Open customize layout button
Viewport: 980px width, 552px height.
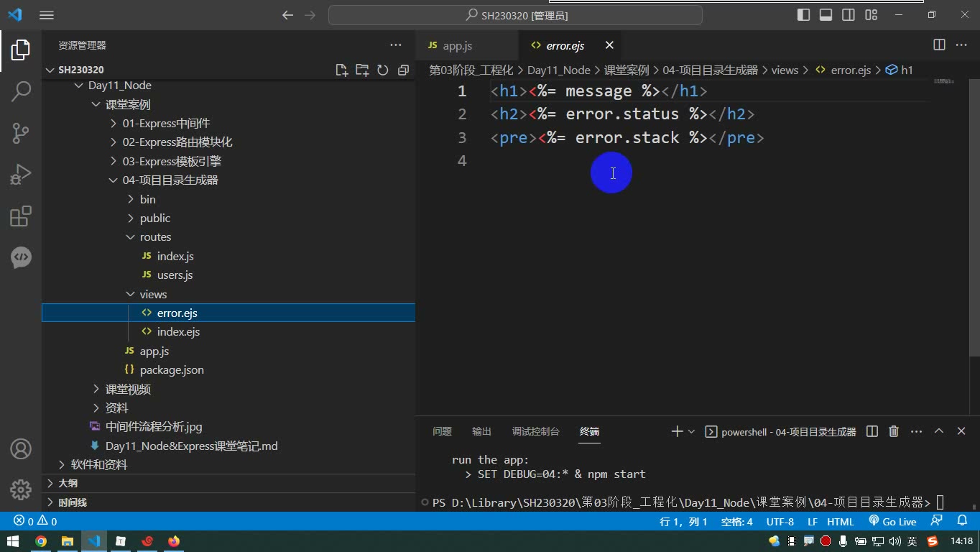(x=872, y=15)
